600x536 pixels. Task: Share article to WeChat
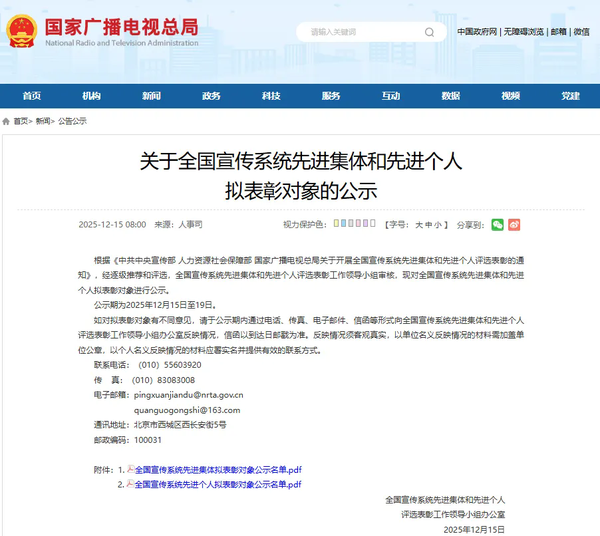(497, 225)
